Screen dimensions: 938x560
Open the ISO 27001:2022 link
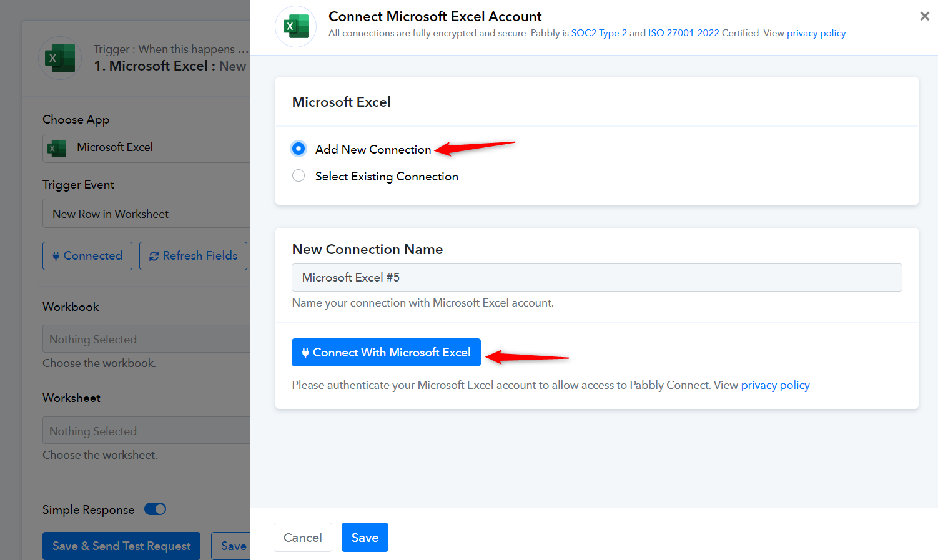point(684,33)
